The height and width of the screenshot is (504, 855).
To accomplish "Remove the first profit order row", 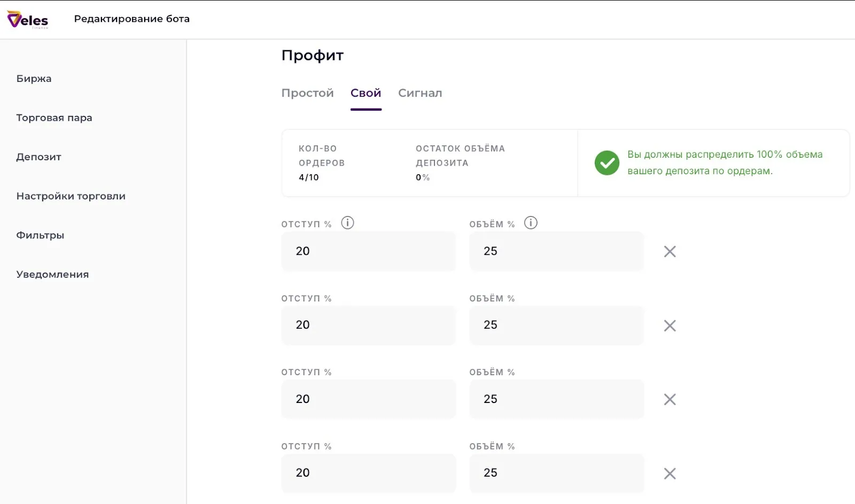I will (670, 252).
